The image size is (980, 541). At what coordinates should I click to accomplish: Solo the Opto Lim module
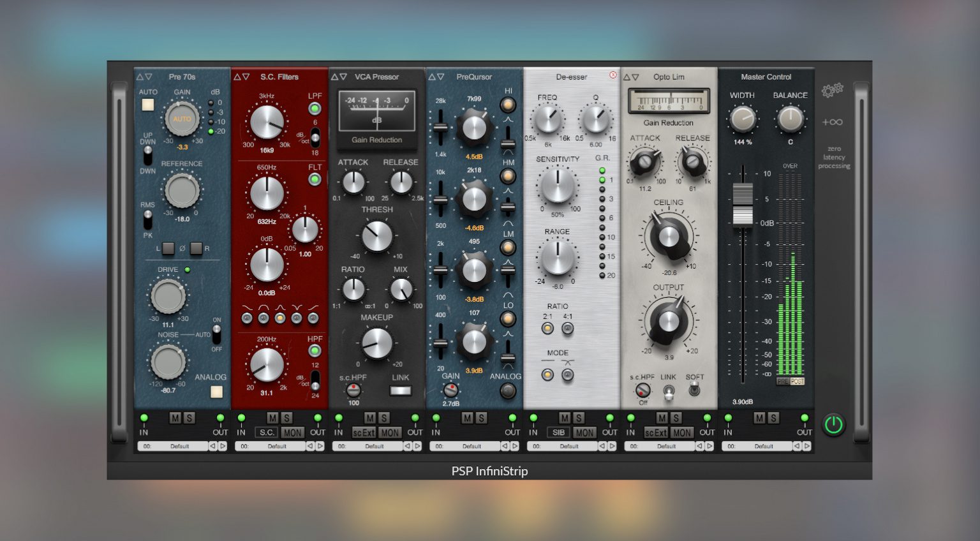[676, 417]
